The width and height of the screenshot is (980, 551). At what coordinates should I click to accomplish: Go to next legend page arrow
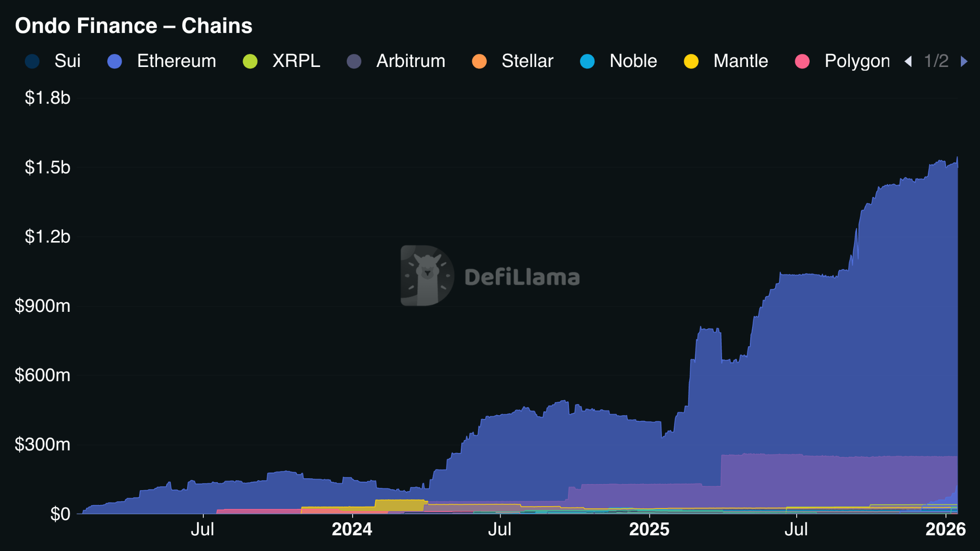(x=964, y=62)
